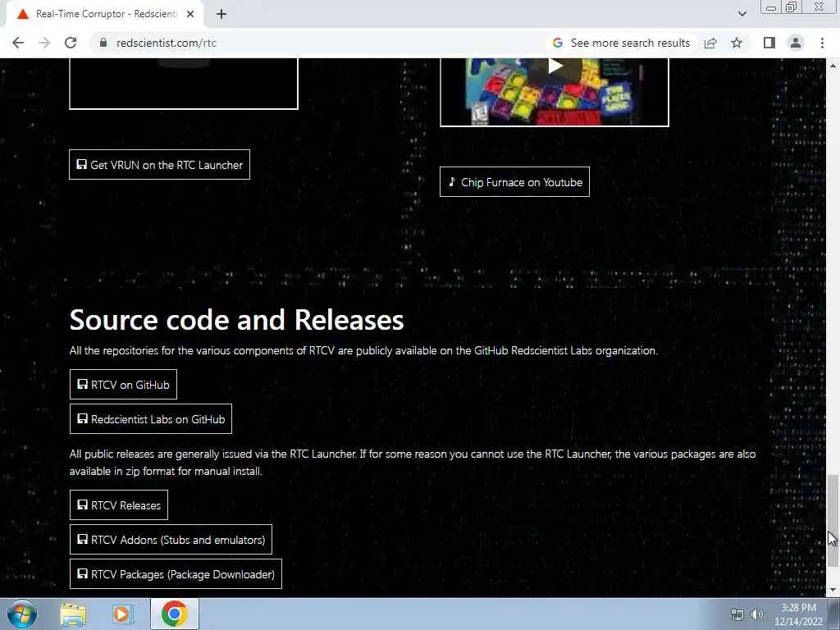Open RTCV Addons (Stubs and emulators)

(x=171, y=540)
